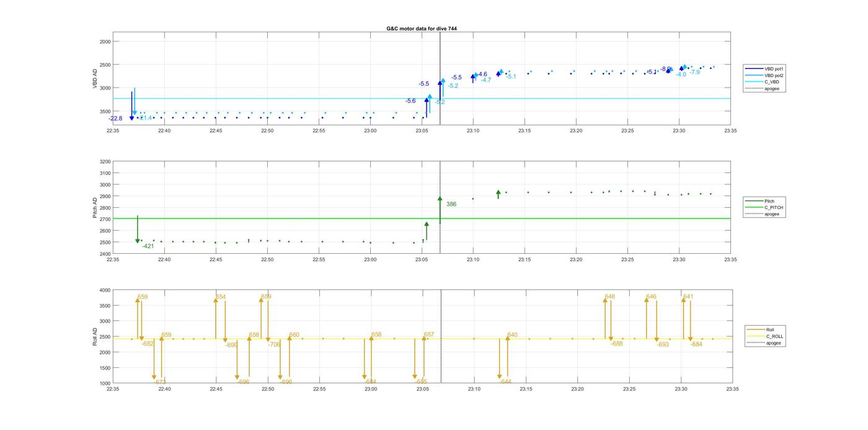Click the 'G&C motor data for dive 744' title

tap(422, 29)
